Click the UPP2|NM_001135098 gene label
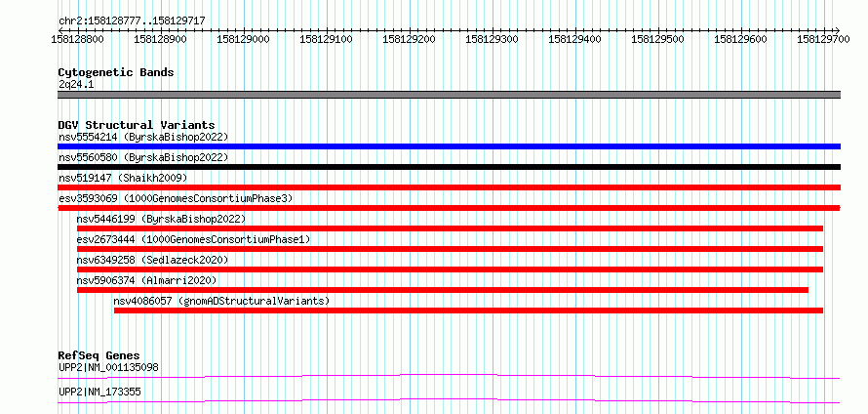Image resolution: width=868 pixels, height=414 pixels. [x=109, y=367]
